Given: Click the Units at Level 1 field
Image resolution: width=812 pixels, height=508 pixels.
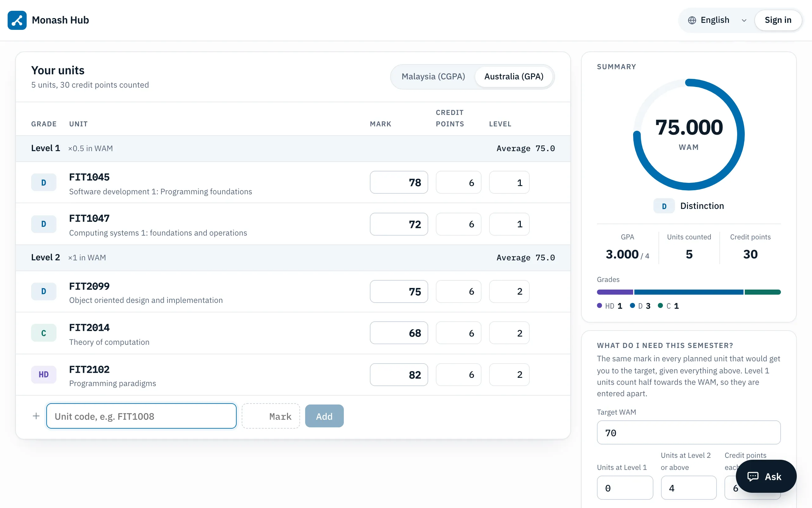Looking at the screenshot, I should (625, 487).
